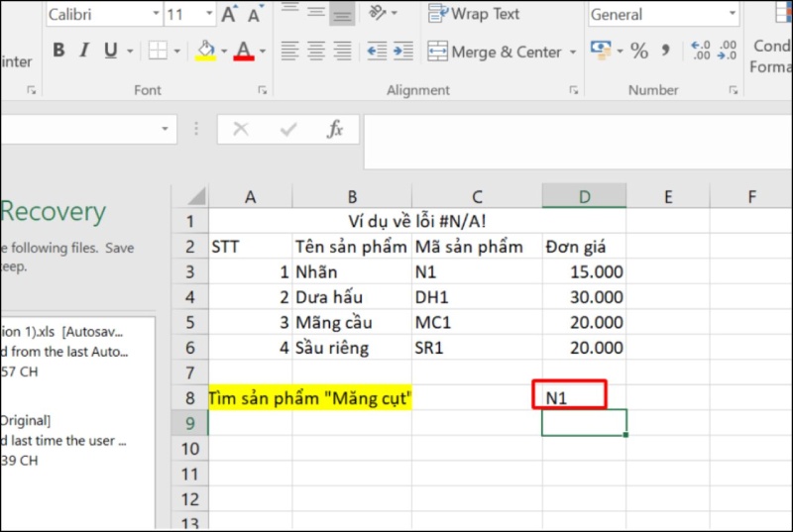Toggle Bold formatting
Viewport: 793px width, 532px height.
click(58, 50)
